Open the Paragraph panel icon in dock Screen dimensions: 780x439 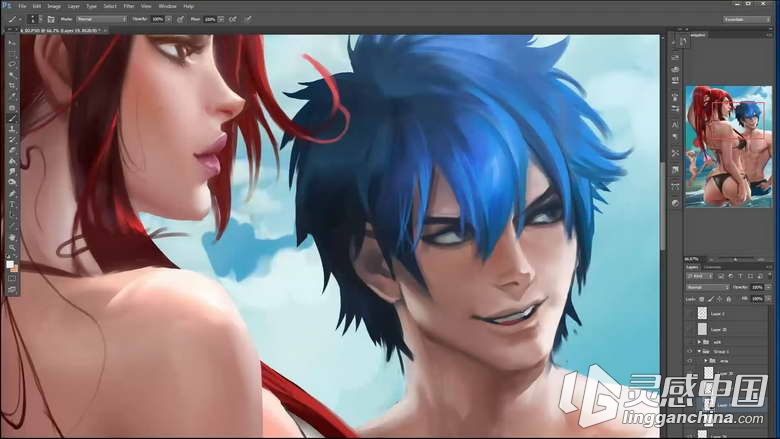click(675, 136)
